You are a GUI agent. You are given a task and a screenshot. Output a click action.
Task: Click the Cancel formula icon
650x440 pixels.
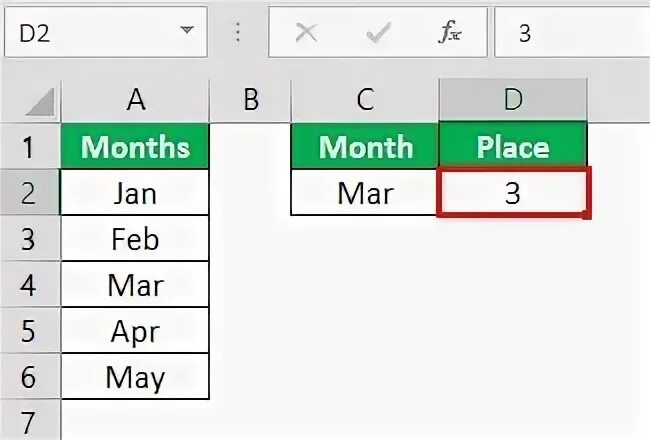click(x=307, y=33)
